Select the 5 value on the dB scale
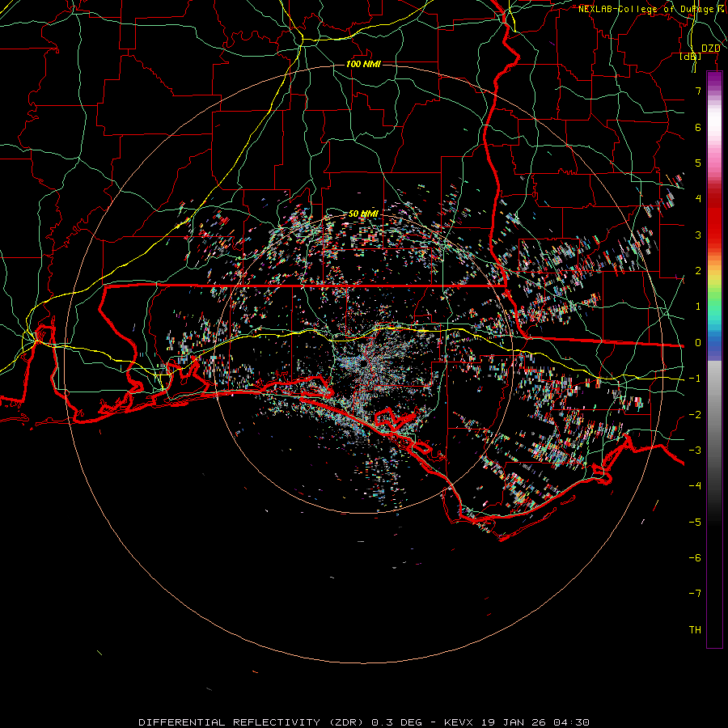The image size is (728, 728). click(x=698, y=163)
